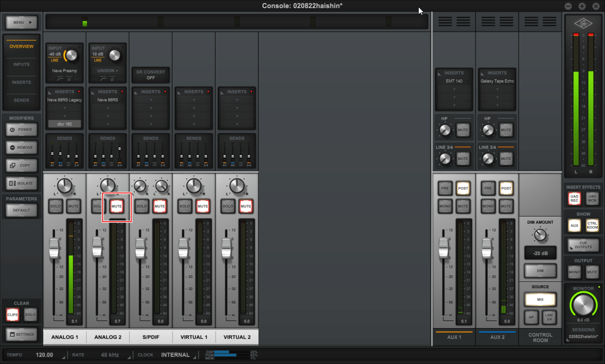Open the Galaxy Tape Echo insert
The height and width of the screenshot is (364, 605).
pyautogui.click(x=497, y=81)
